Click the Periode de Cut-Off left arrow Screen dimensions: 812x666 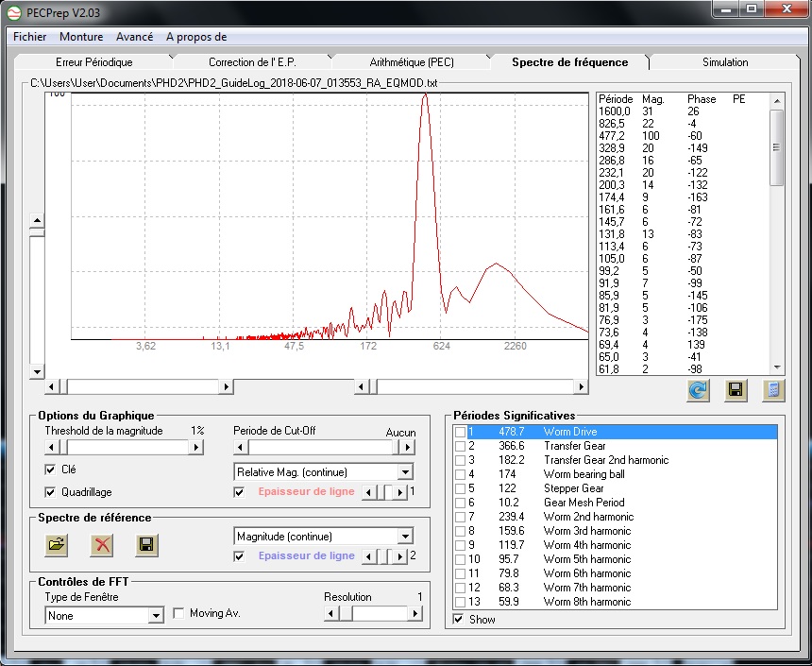click(x=240, y=447)
